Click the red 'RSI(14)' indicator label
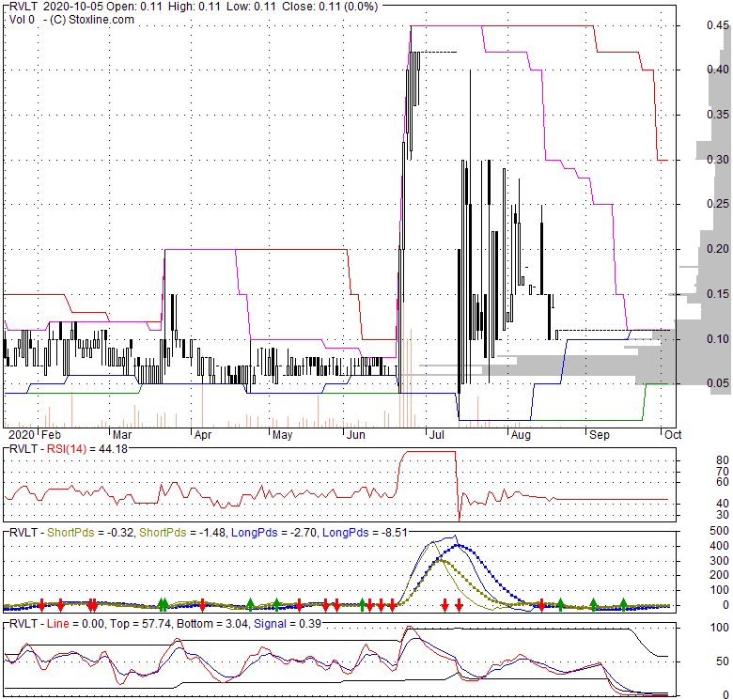The image size is (733, 700). [67, 449]
